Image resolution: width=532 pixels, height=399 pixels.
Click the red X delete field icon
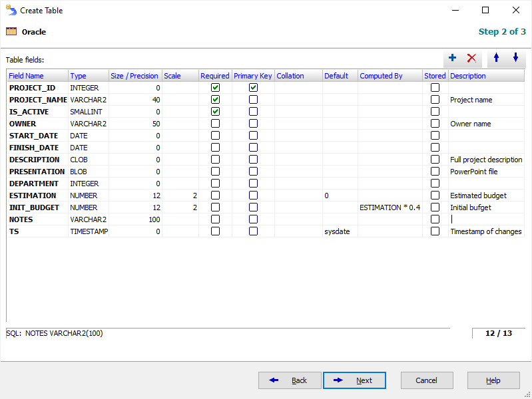pyautogui.click(x=472, y=59)
